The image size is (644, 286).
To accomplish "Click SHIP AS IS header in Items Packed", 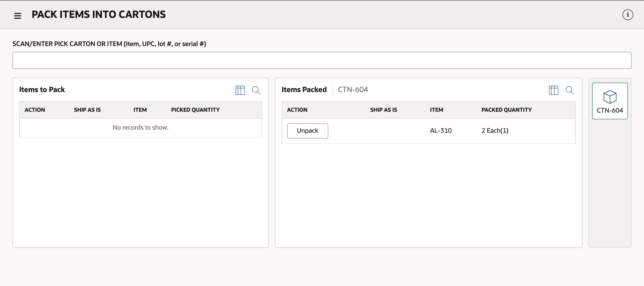I will pyautogui.click(x=383, y=110).
